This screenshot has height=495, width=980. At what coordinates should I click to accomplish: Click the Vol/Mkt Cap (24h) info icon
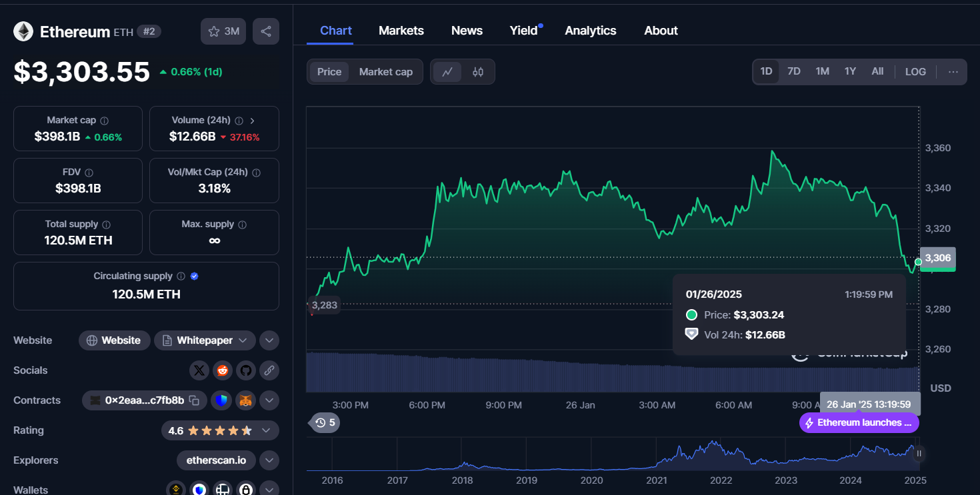coord(257,173)
